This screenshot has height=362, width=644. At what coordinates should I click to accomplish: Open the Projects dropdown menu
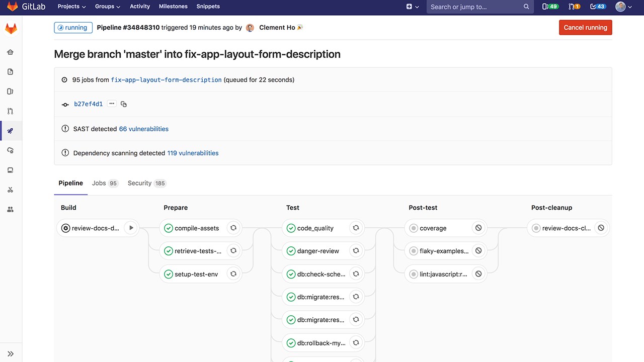(71, 7)
